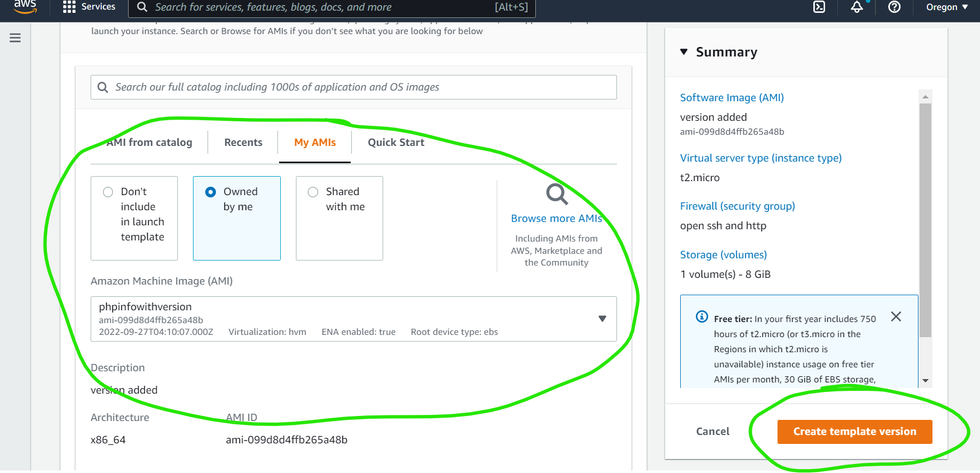Viewport: 980px width, 473px height.
Task: Launch CloudShell from the top bar
Action: pyautogui.click(x=819, y=7)
